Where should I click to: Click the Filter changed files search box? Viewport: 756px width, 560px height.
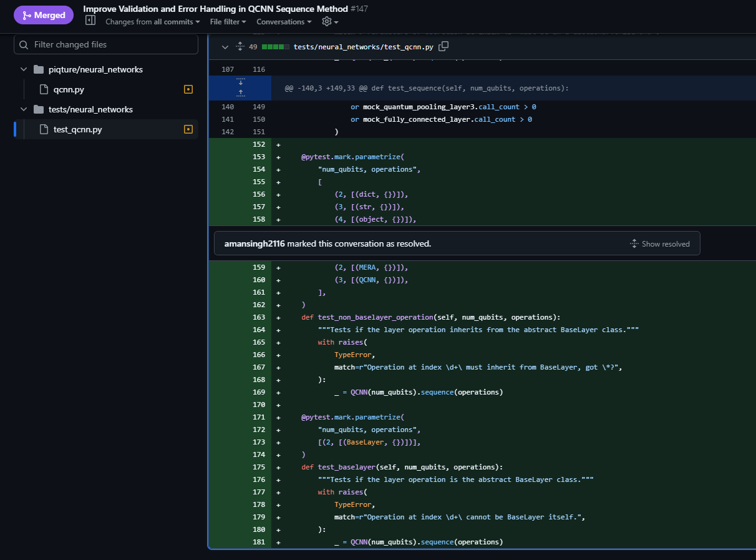click(x=106, y=44)
